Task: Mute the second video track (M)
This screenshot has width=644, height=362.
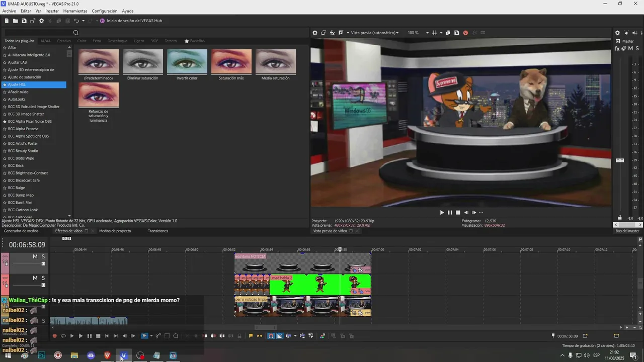Action: [x=35, y=278]
